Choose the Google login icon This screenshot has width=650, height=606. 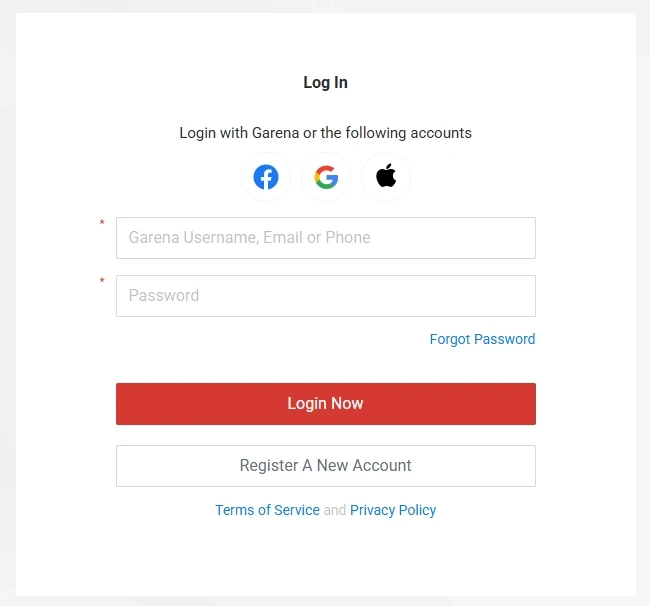(x=326, y=178)
